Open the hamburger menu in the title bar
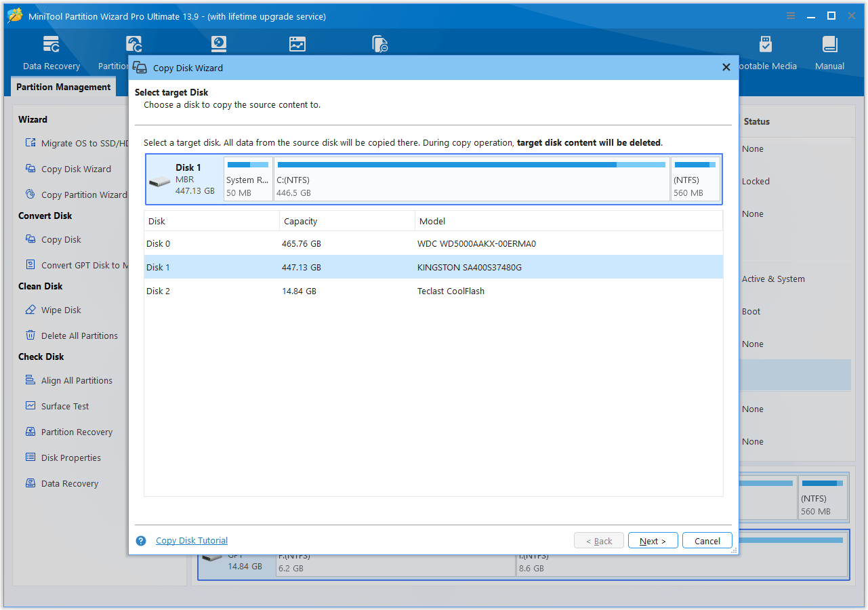Screen dimensions: 868x610 [790, 16]
